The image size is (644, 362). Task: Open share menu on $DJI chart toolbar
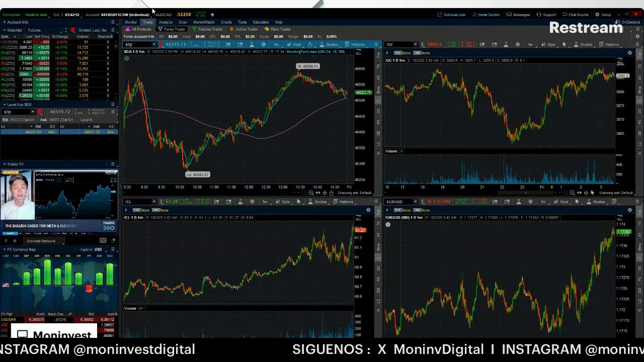pos(228,44)
